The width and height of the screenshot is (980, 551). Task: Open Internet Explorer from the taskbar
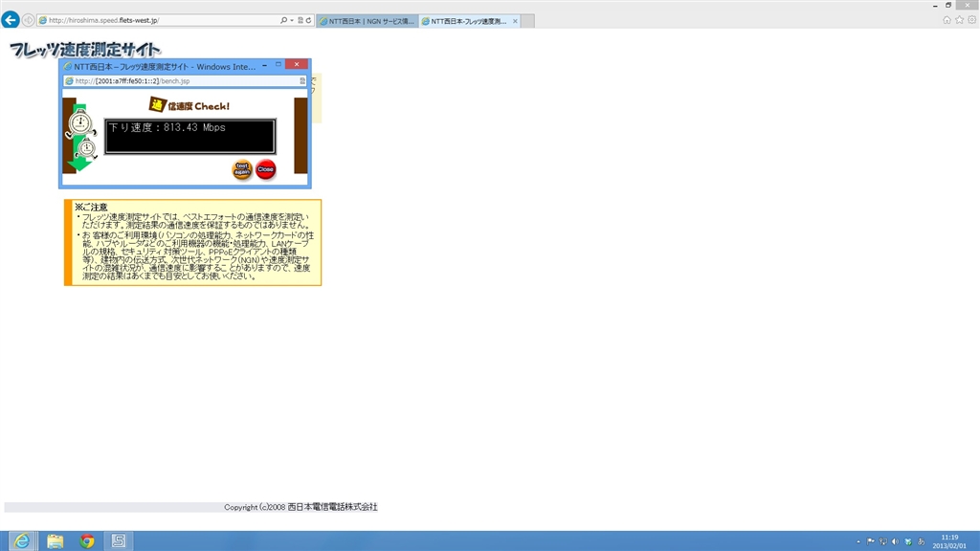click(22, 540)
